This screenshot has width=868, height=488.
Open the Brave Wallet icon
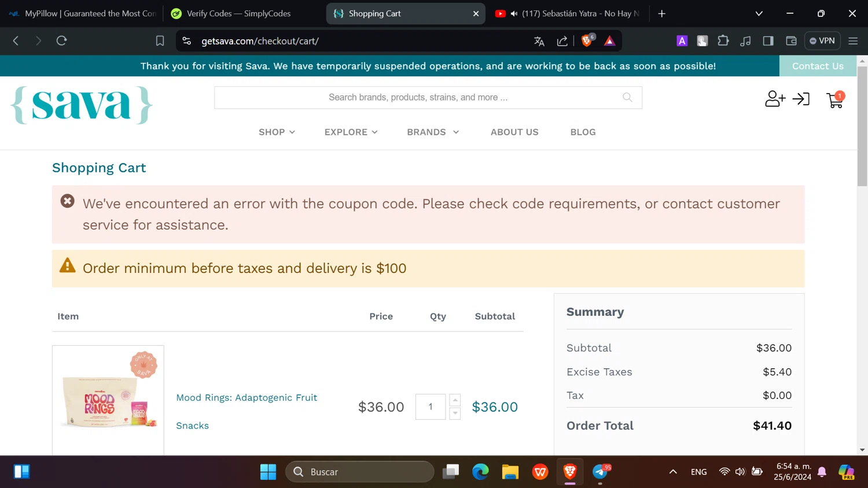pos(791,41)
